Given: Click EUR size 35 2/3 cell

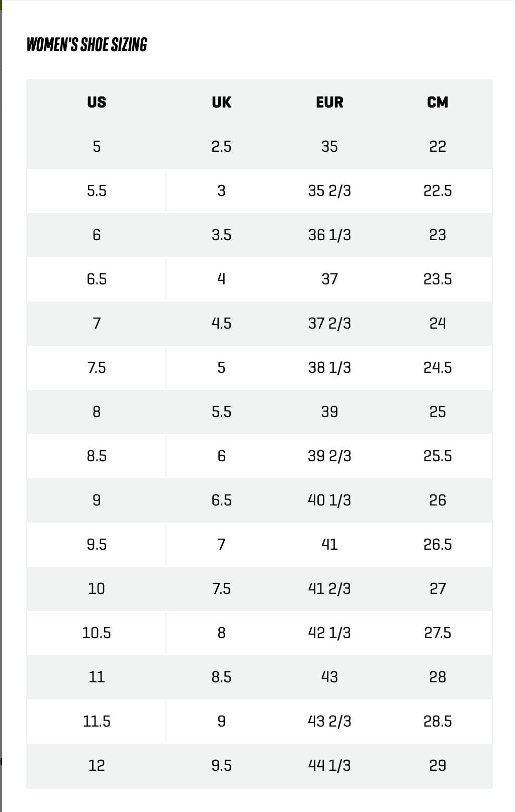Looking at the screenshot, I should 329,191.
